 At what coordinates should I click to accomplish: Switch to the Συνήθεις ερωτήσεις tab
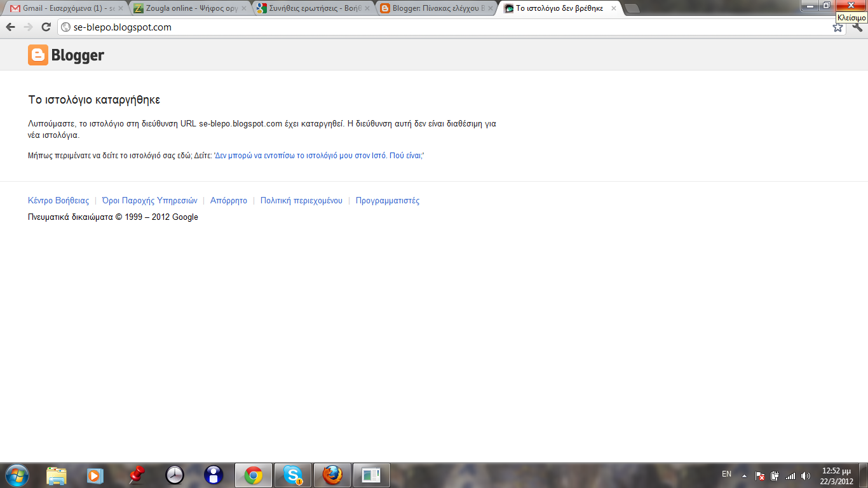click(311, 8)
